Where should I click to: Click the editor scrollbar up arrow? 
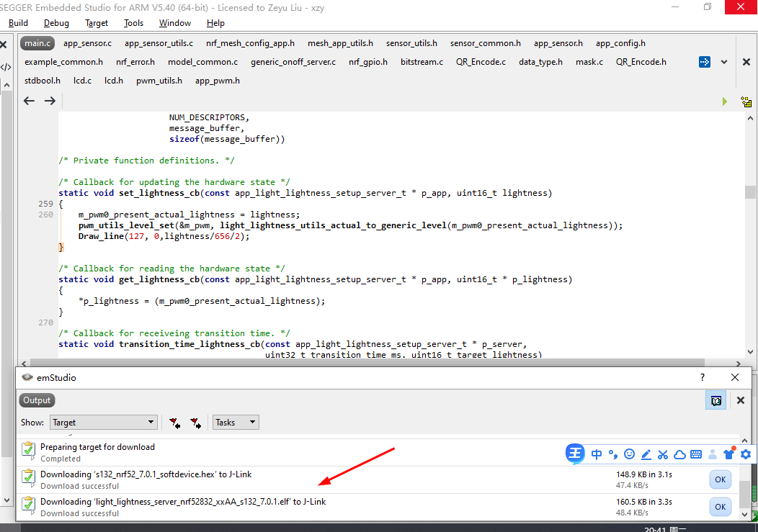pyautogui.click(x=750, y=118)
